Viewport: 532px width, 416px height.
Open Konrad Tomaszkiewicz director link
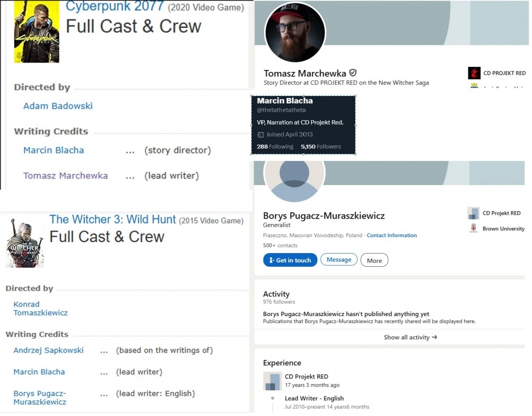pos(40,309)
